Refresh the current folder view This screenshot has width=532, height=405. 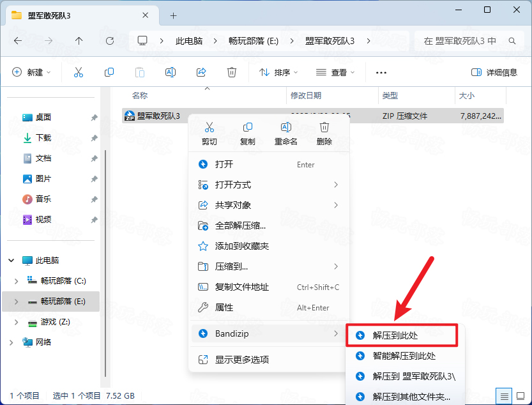(110, 41)
